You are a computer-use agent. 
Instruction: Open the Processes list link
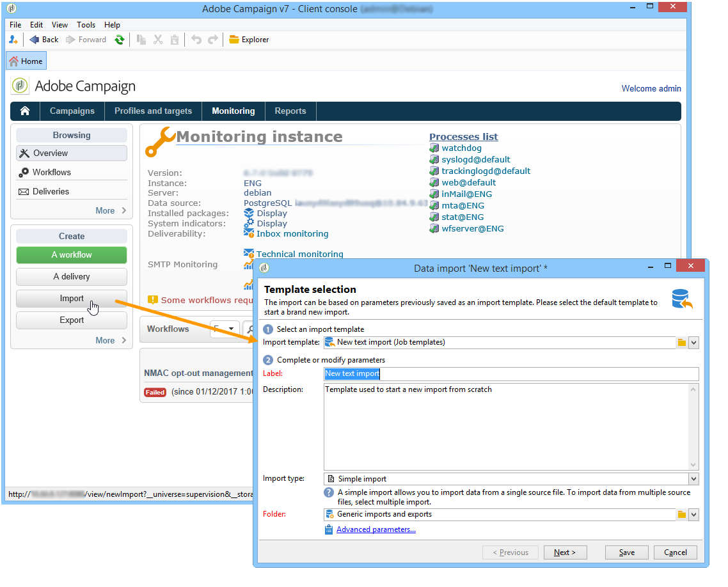point(463,137)
